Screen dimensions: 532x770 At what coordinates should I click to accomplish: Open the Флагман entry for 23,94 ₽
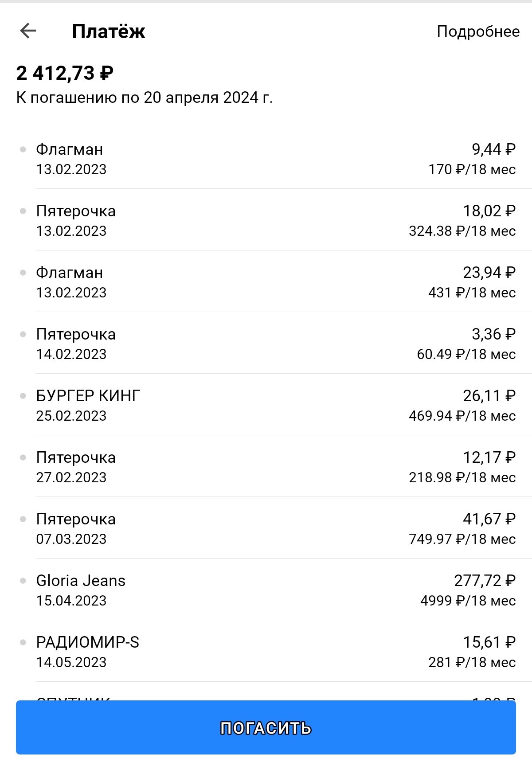(266, 282)
